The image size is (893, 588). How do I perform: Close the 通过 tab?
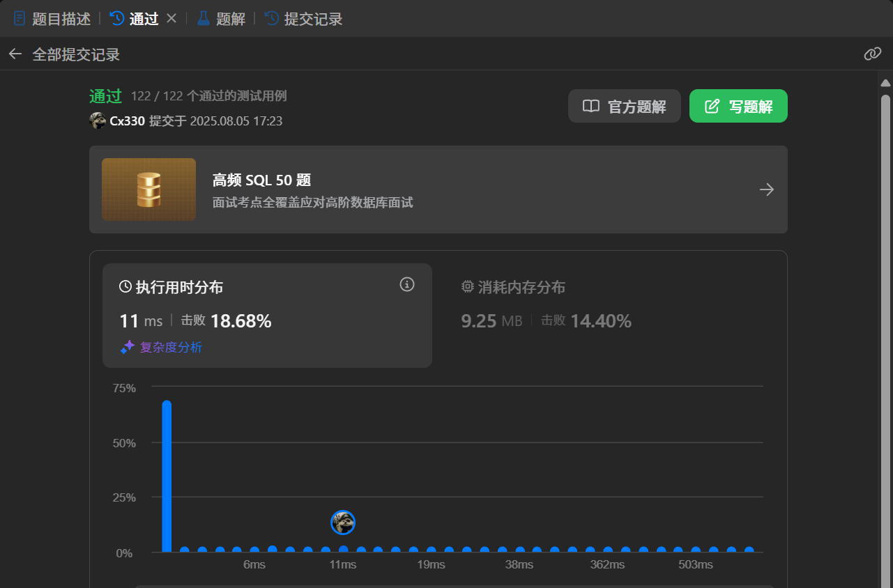[x=171, y=19]
